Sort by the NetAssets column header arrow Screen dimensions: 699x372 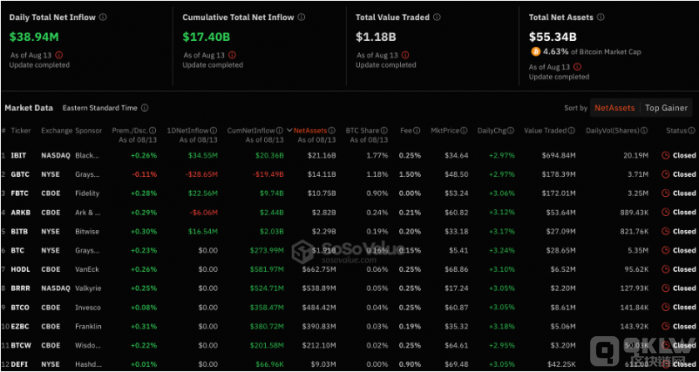289,131
